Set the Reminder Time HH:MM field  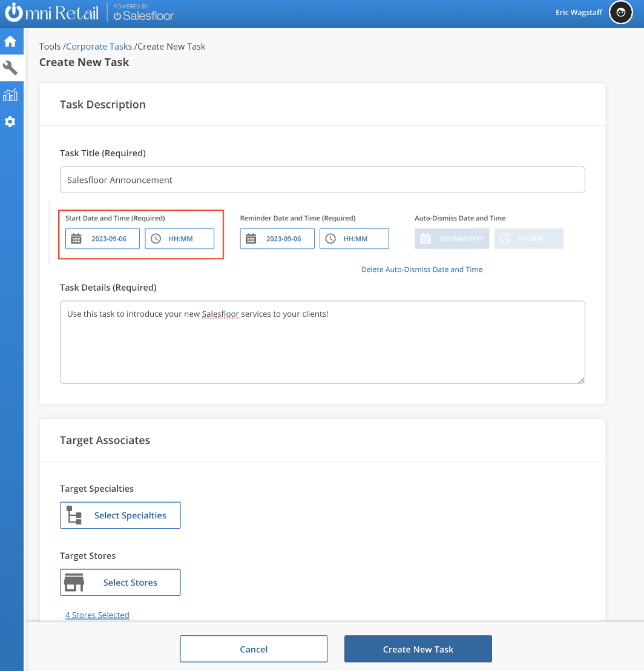tap(355, 239)
